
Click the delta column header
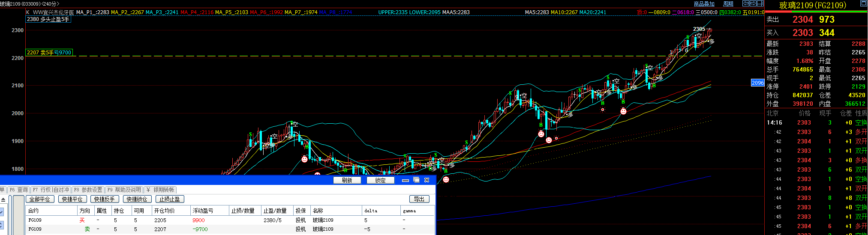pos(381,211)
